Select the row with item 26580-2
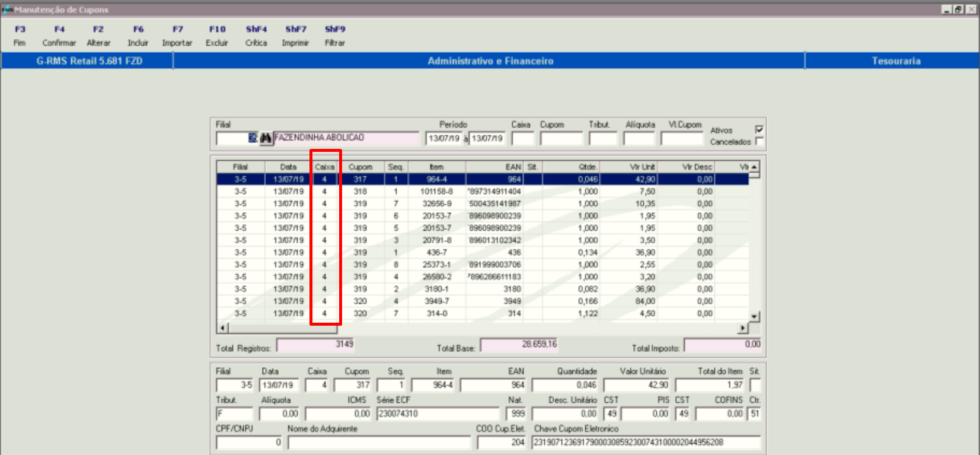980x455 pixels. coord(483,276)
